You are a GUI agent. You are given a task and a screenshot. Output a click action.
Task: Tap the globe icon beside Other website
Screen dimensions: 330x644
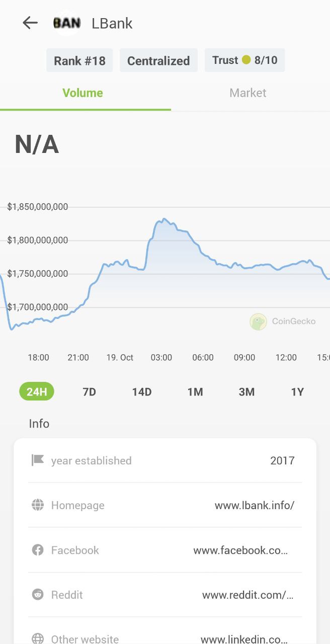pyautogui.click(x=38, y=639)
